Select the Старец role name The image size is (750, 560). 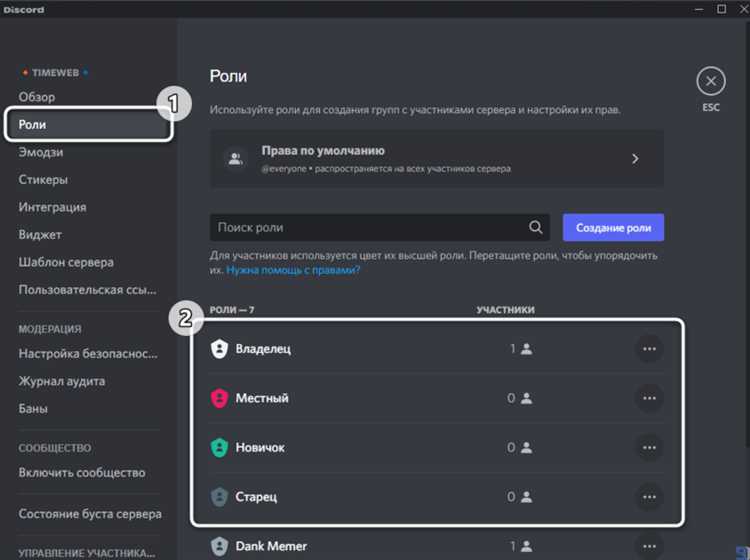[x=256, y=497]
